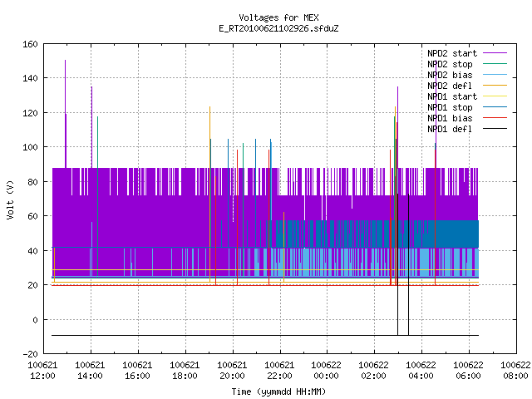Click the NPD2 stop green legend line
Image resolution: width=532 pixels, height=399 pixels.
[495, 64]
